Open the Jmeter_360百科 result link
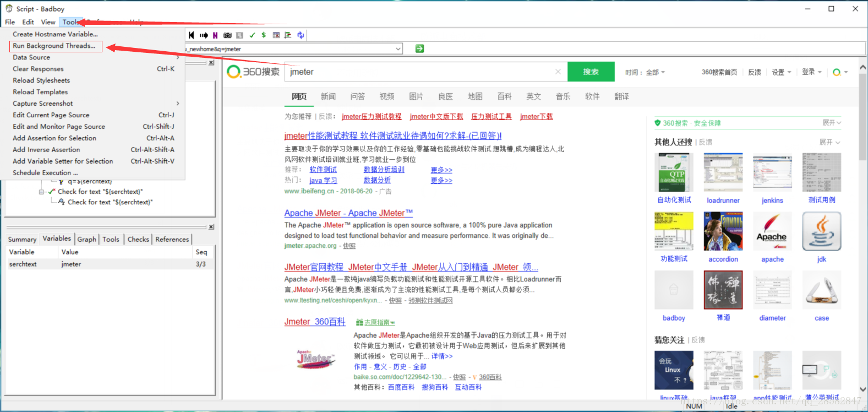 (x=315, y=322)
